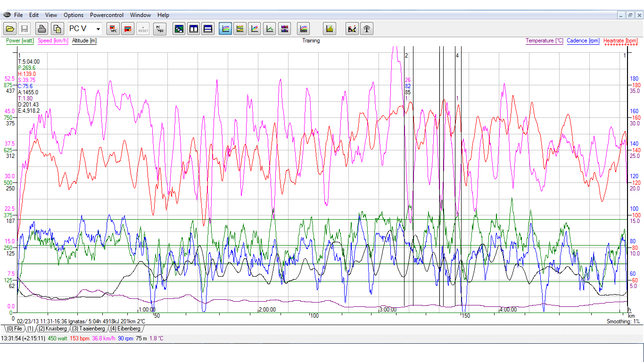The image size is (644, 362).
Task: Tile windows horizontally
Action: [208, 29]
